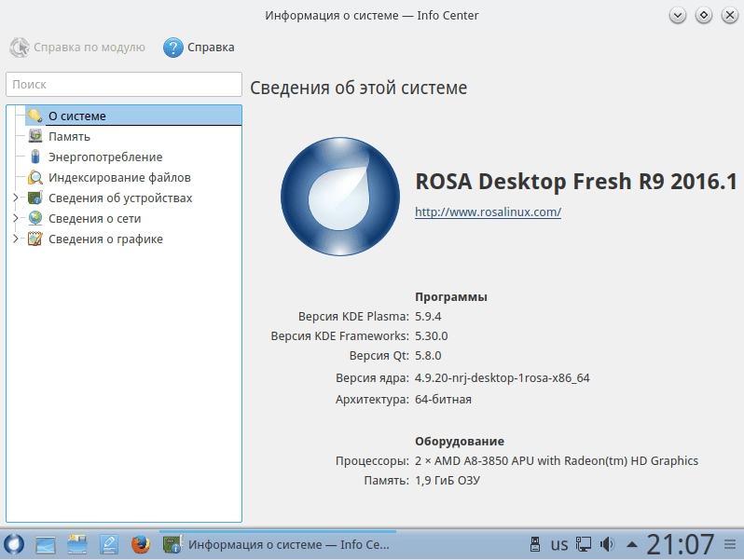Click the light bulb icon beside О системе
This screenshot has width=744, height=560.
(35, 116)
